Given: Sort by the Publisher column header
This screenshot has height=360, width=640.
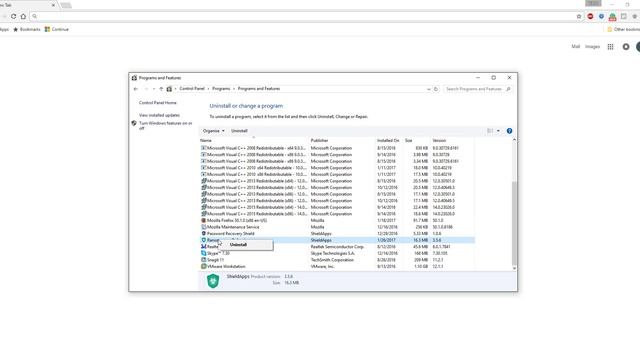Looking at the screenshot, I should pyautogui.click(x=319, y=140).
